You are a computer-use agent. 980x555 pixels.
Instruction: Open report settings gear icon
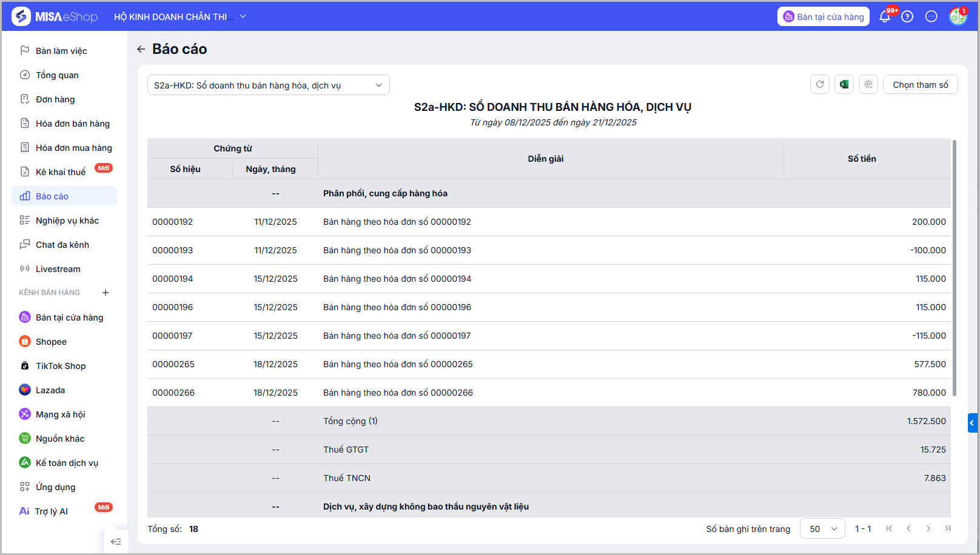(868, 85)
